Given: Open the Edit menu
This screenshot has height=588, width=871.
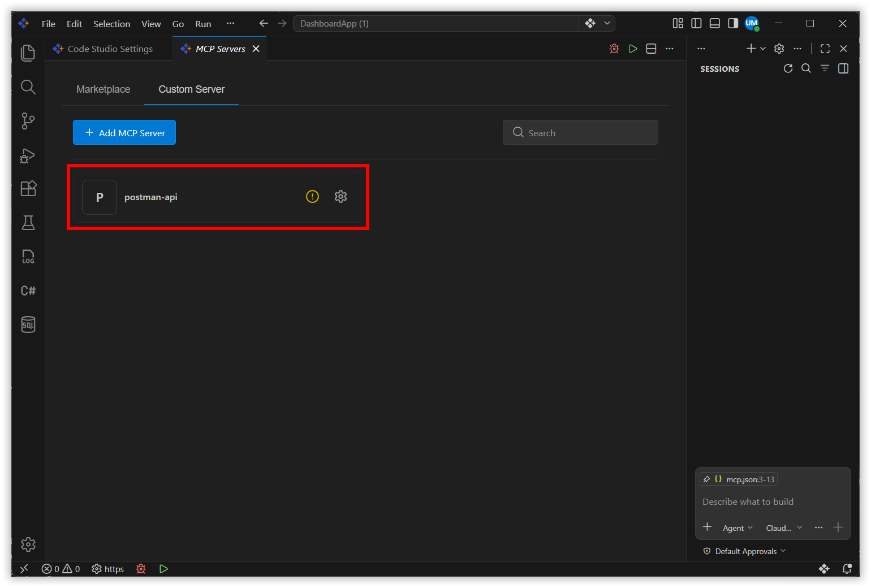Looking at the screenshot, I should point(74,24).
